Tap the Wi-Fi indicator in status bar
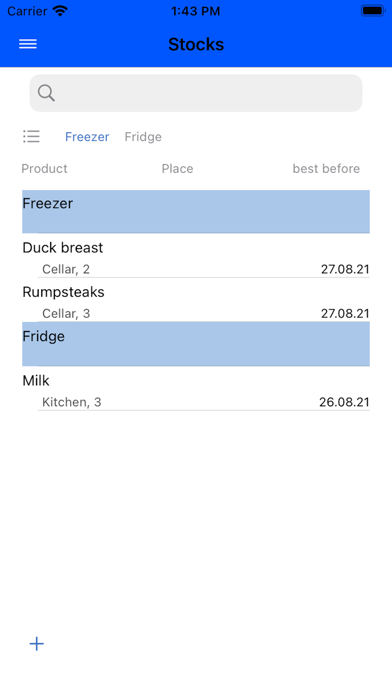This screenshot has height=696, width=392. (60, 11)
